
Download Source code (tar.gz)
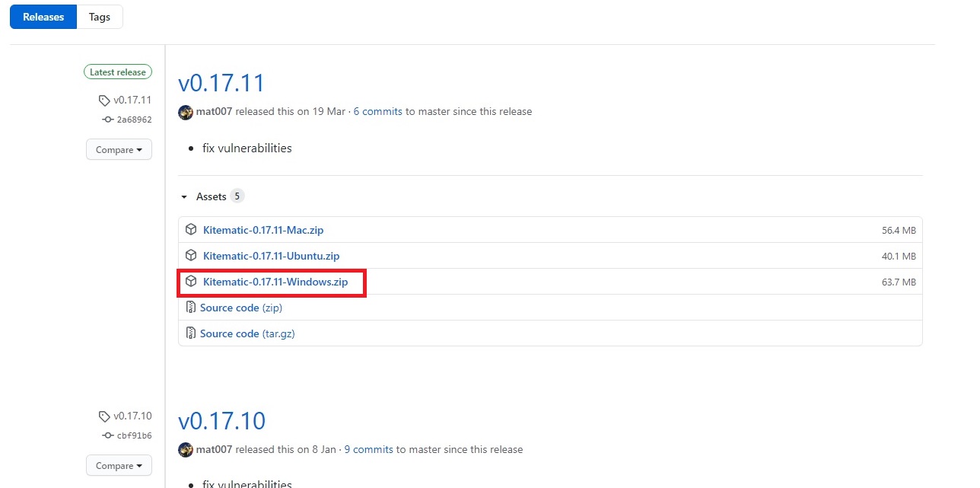[247, 333]
